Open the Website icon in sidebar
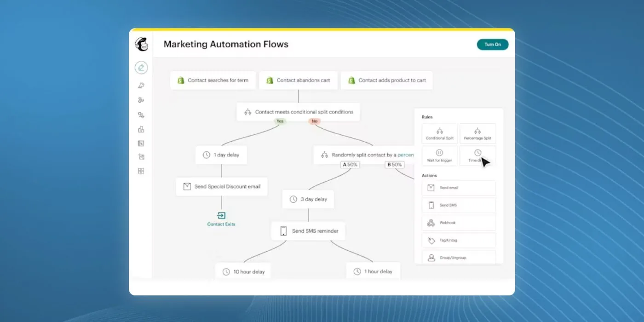644x322 pixels. (141, 144)
